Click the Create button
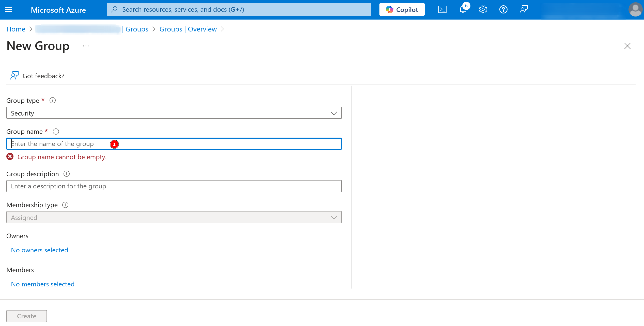Viewport: 644px width, 326px height. pyautogui.click(x=26, y=316)
